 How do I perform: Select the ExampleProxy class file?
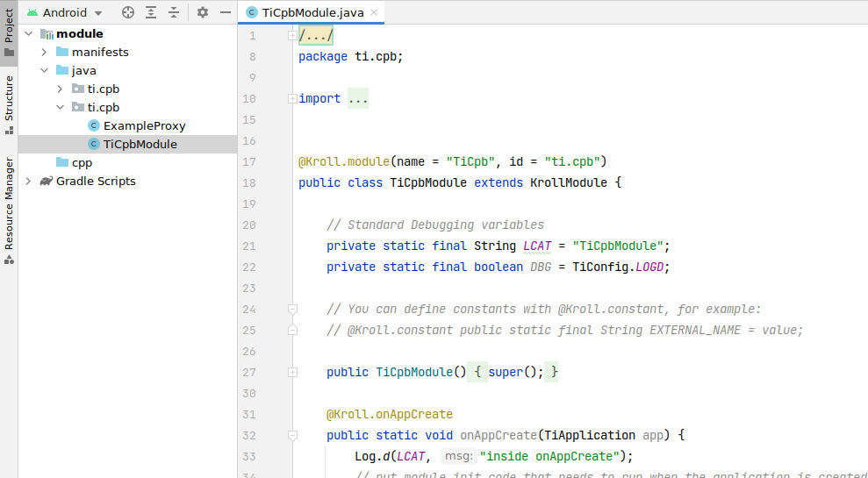click(x=144, y=125)
